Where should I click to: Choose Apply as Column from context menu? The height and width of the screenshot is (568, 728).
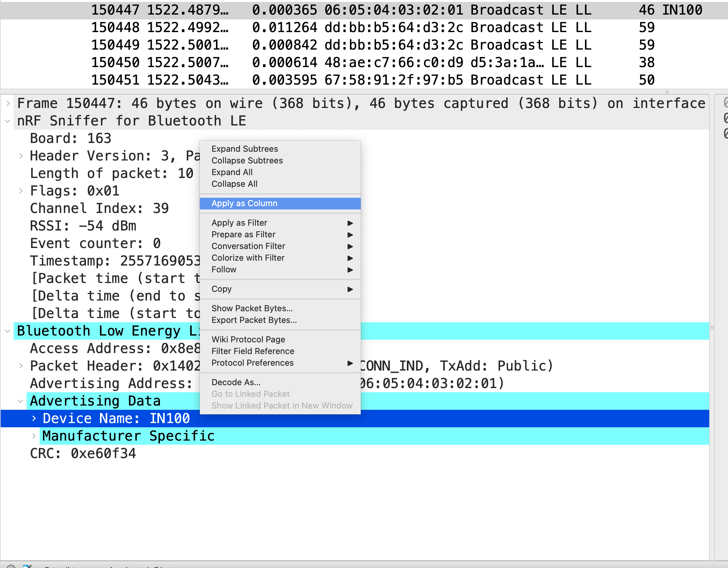pos(244,203)
